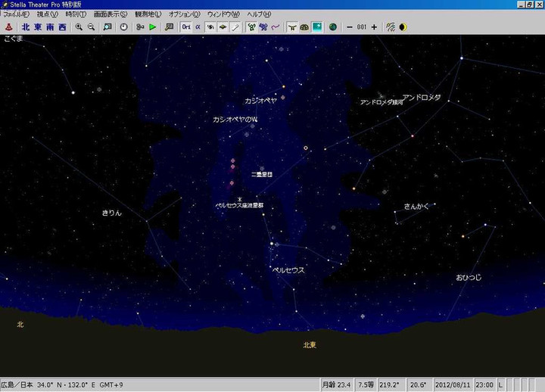545x392 pixels.
Task: Click the ペルセウス constellation label
Action: tap(288, 270)
